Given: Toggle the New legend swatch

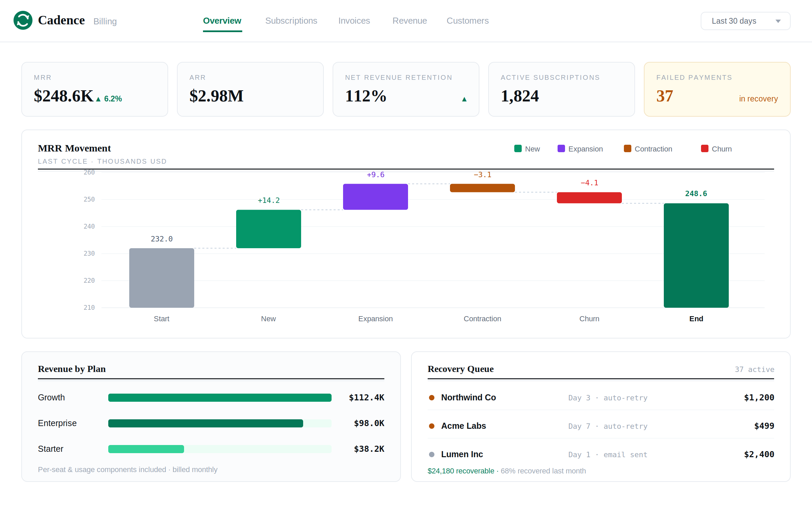Looking at the screenshot, I should (x=518, y=148).
